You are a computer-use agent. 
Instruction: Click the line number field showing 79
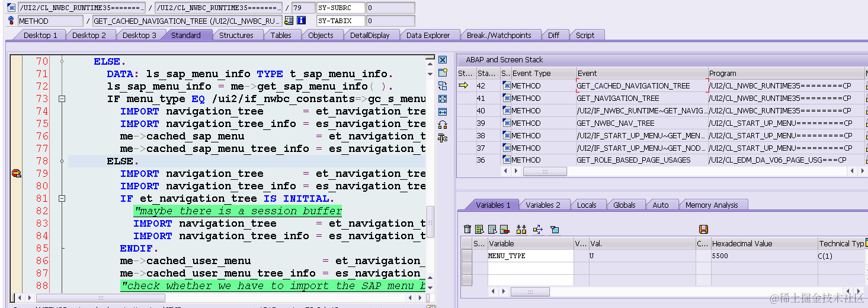pyautogui.click(x=303, y=8)
